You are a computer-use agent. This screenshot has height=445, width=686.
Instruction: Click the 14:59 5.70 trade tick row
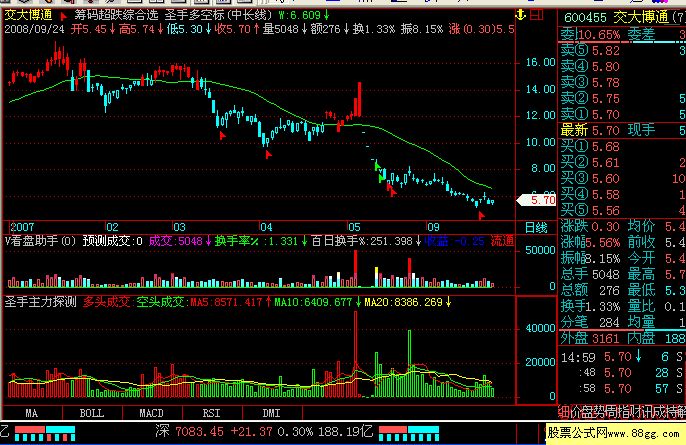pyautogui.click(x=622, y=357)
